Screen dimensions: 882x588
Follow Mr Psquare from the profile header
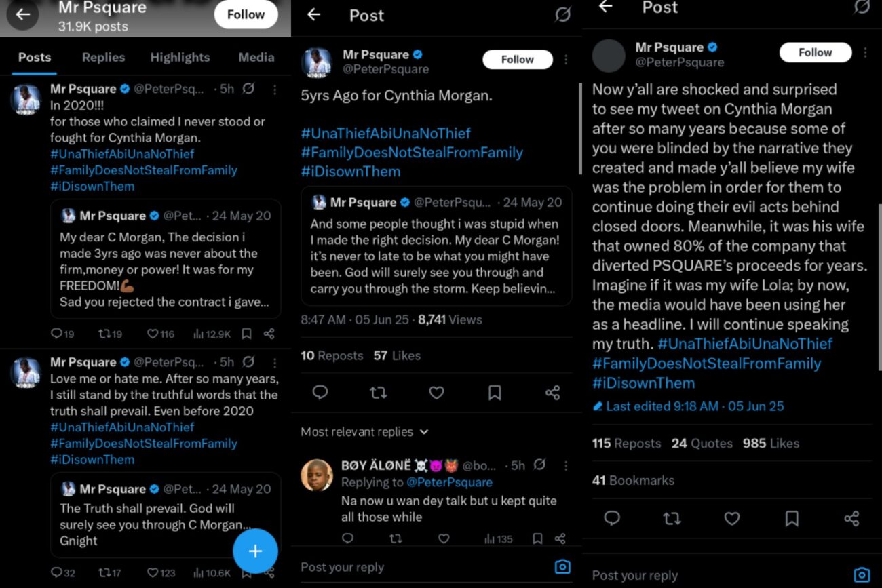246,14
